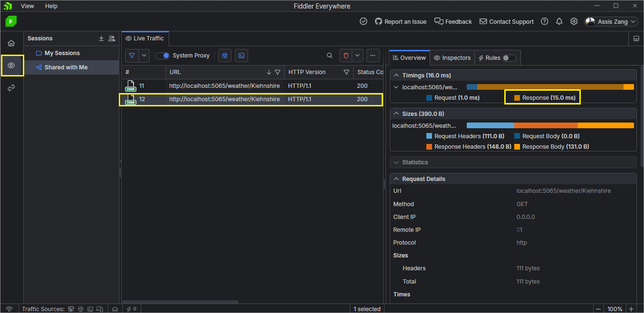Click the Status Code column header

pyautogui.click(x=368, y=72)
